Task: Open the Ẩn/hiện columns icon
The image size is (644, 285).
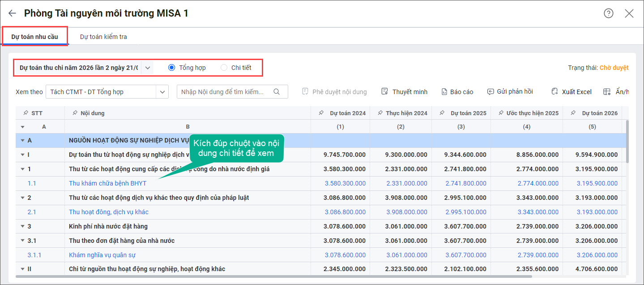Action: [x=607, y=92]
